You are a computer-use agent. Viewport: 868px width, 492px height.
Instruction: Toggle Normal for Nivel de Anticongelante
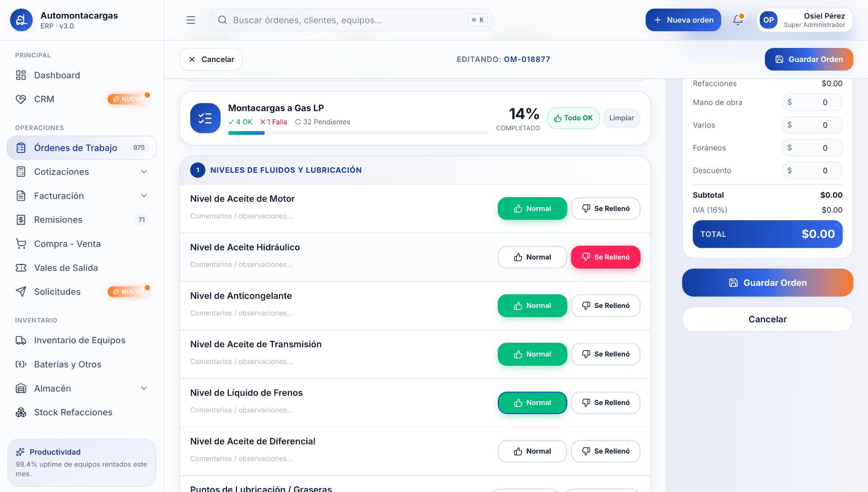(x=533, y=306)
